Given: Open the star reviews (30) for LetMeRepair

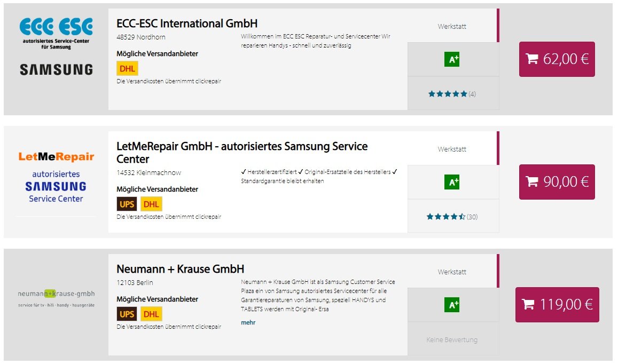Looking at the screenshot, I should (452, 217).
